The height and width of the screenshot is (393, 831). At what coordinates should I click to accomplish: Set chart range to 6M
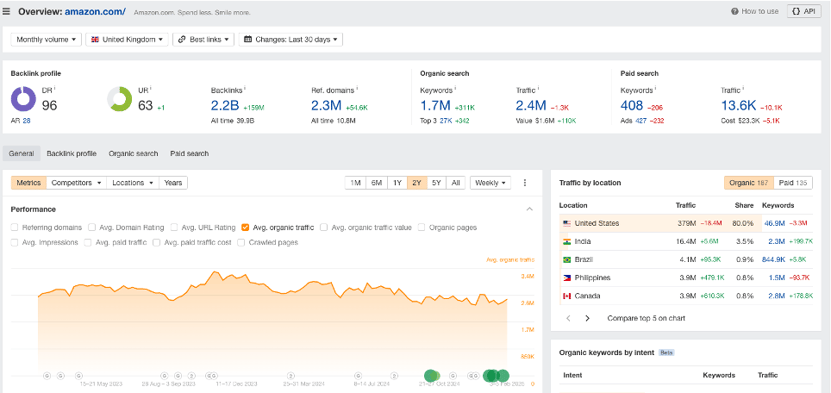376,183
